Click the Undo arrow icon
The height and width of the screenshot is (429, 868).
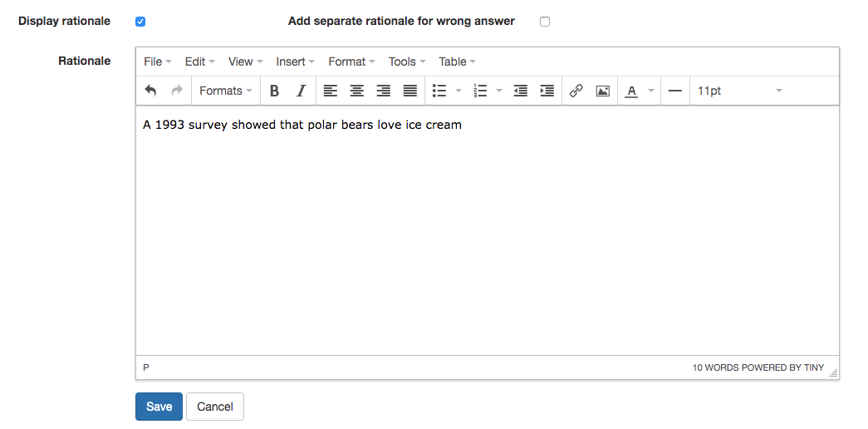tap(150, 91)
